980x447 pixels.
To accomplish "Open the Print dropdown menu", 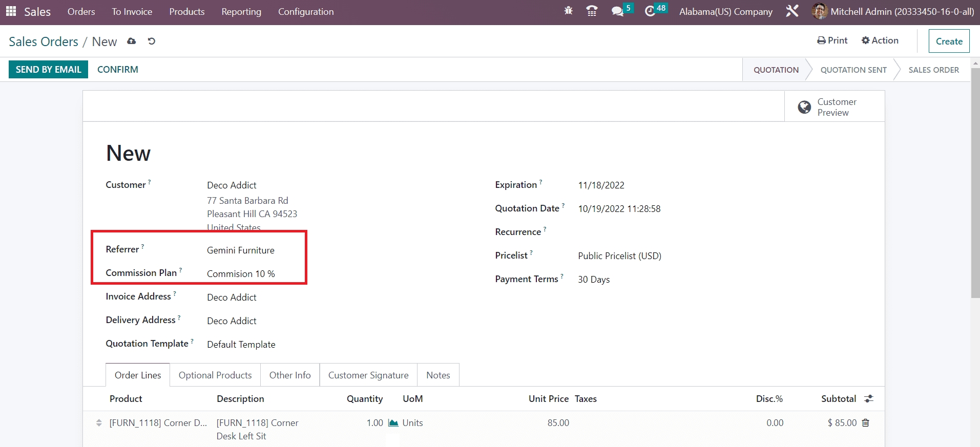I will click(832, 40).
